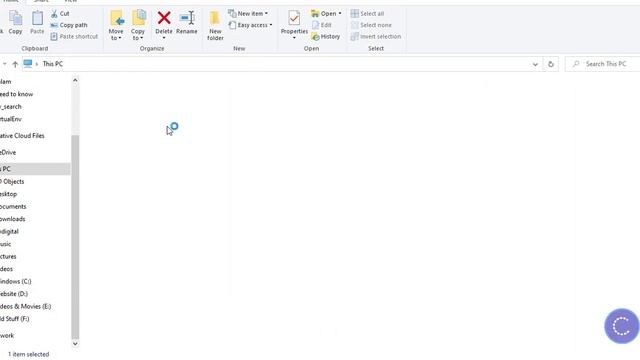Open Documents in navigation pane

click(13, 207)
